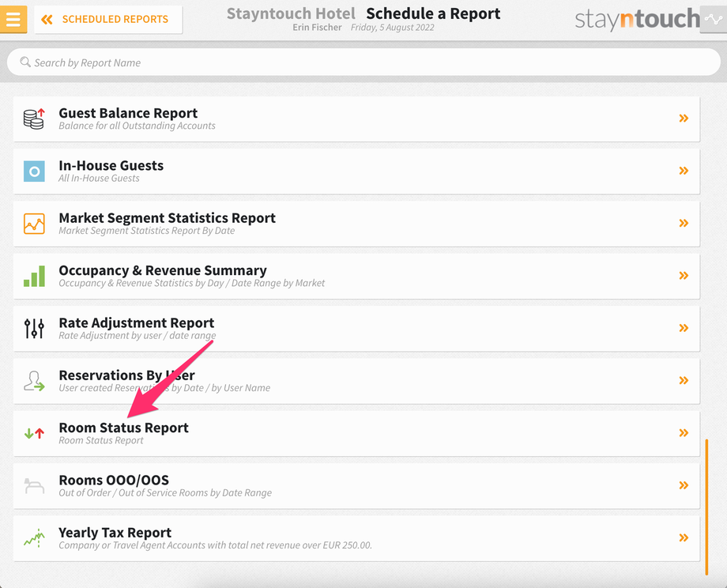Expand Reservations By User chevron
This screenshot has width=727, height=588.
tap(684, 380)
